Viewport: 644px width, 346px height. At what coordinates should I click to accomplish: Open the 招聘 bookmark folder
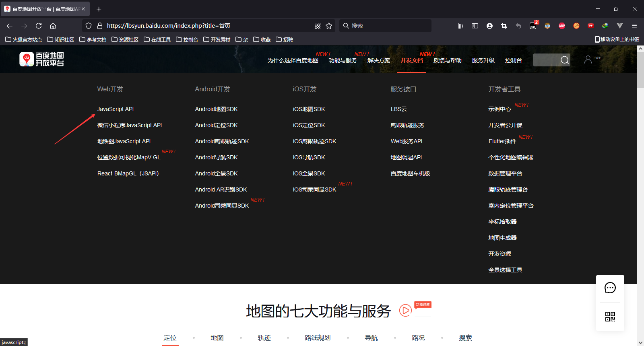tap(285, 39)
